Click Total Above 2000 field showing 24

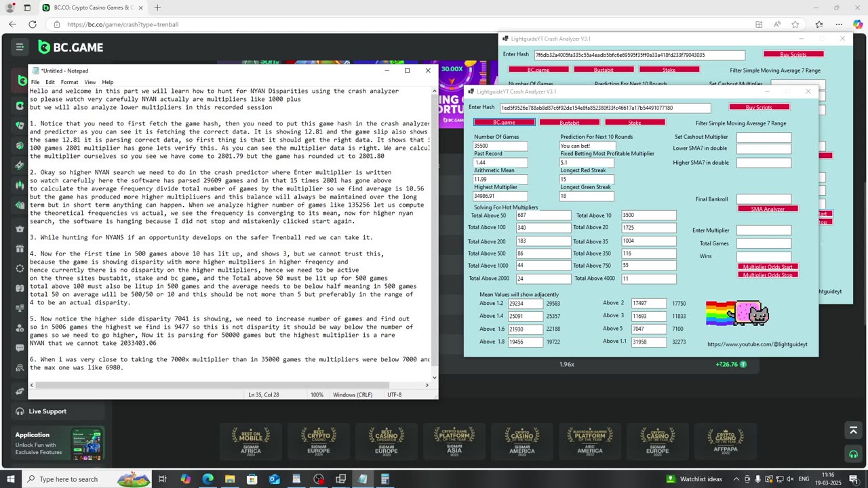[x=543, y=279]
